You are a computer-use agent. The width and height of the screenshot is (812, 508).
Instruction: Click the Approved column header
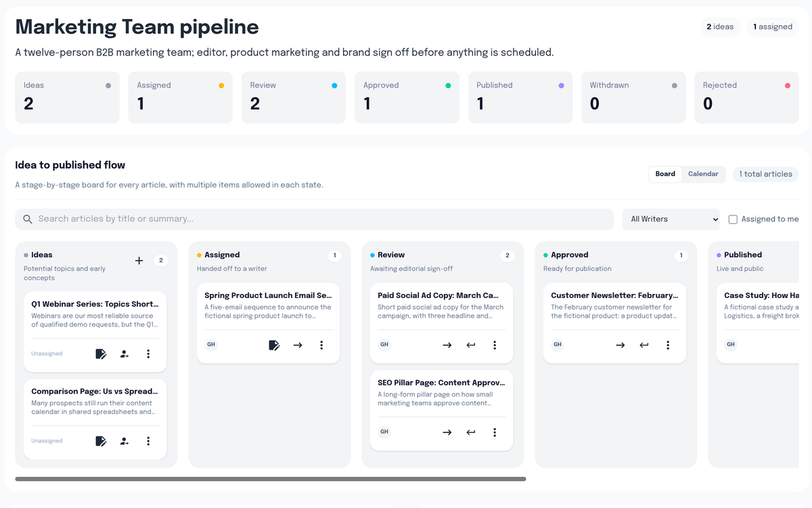coord(570,255)
